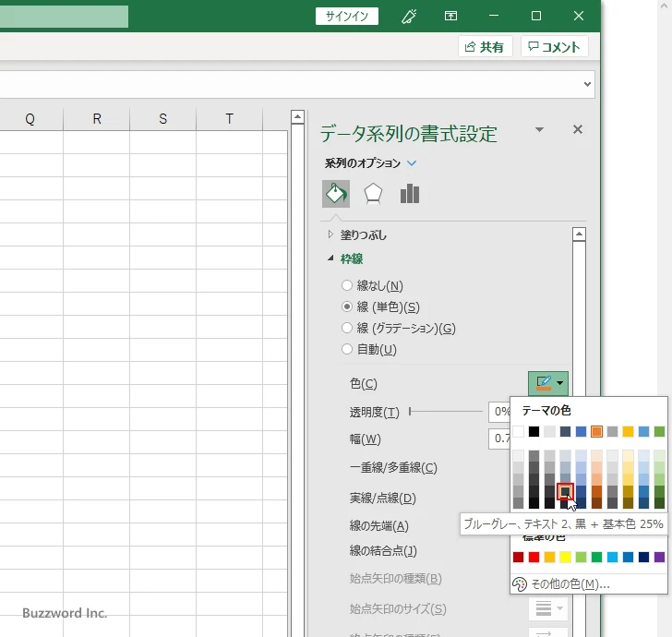
Task: Click the コメント button
Action: [554, 47]
